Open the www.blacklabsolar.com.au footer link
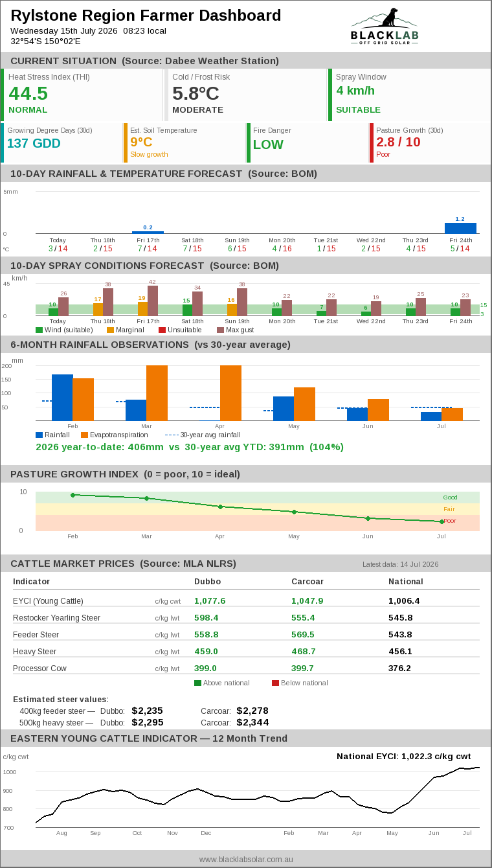This screenshot has width=492, height=868. (246, 859)
